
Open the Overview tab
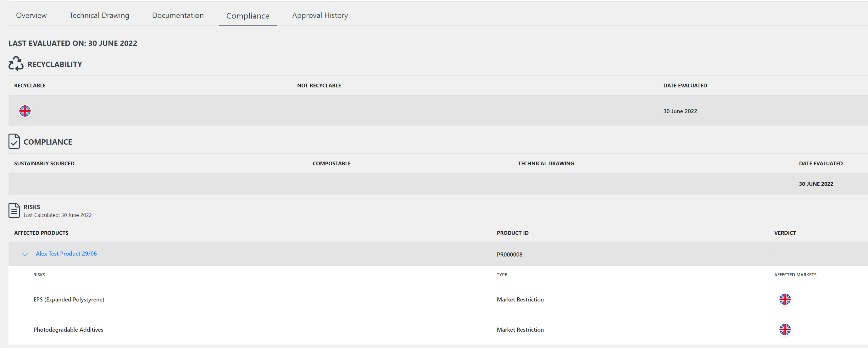tap(31, 15)
